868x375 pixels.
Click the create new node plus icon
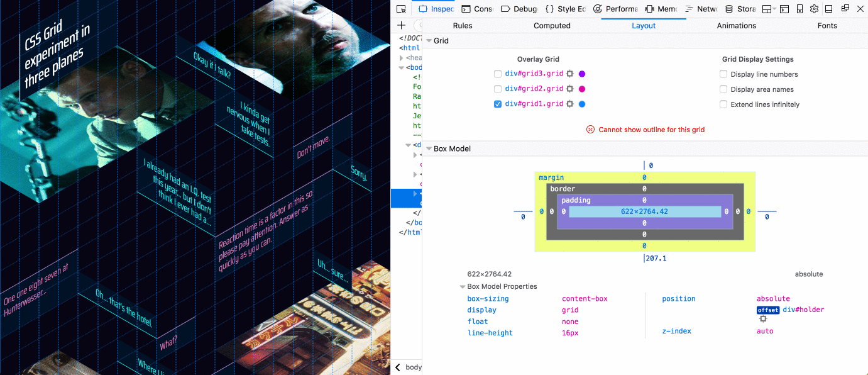(x=401, y=25)
